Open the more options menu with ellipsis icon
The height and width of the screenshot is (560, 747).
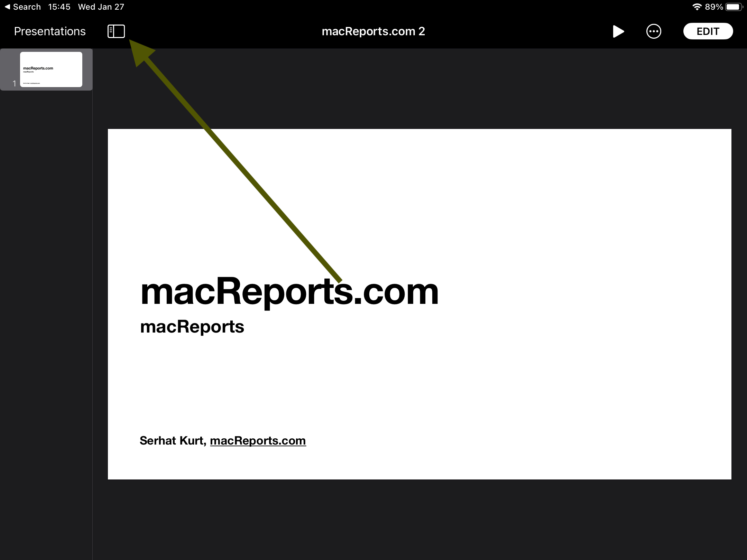(x=655, y=31)
